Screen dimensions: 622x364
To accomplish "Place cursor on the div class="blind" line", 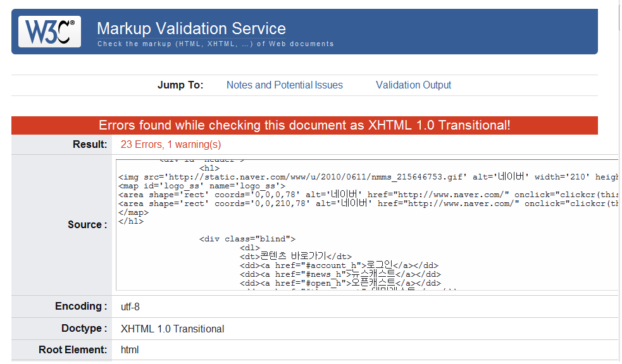I will (247, 239).
